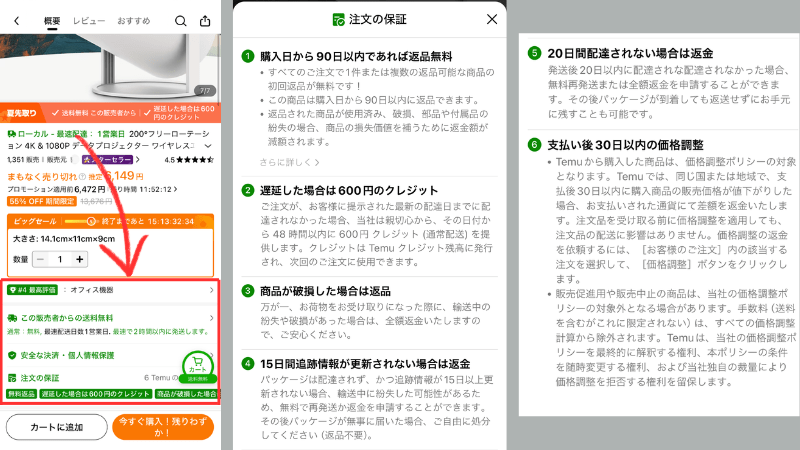
Task: Click the 送料無料 この販売者から banner text
Action: pyautogui.click(x=98, y=113)
